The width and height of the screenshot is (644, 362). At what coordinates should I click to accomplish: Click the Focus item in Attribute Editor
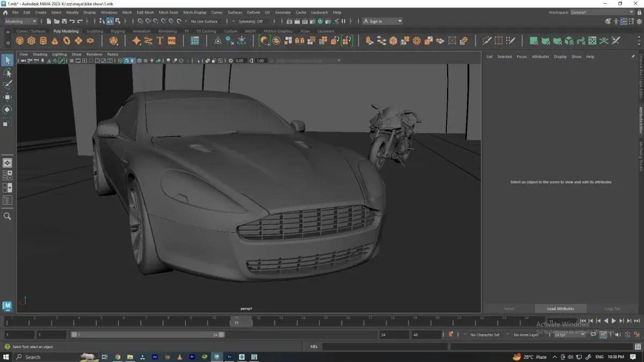coord(522,56)
